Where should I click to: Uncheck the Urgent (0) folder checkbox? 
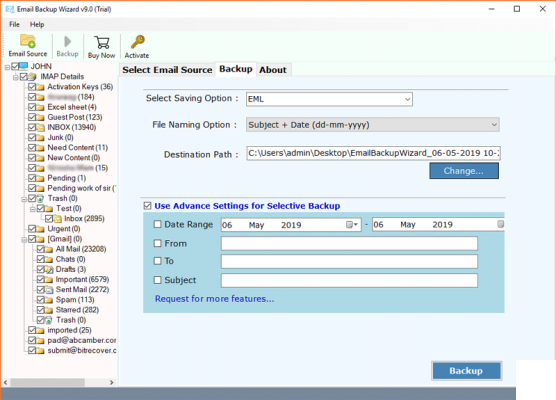point(32,229)
